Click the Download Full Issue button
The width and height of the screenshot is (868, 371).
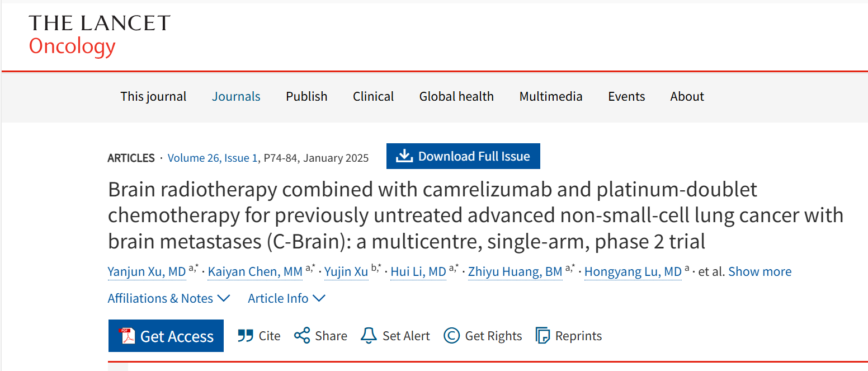463,156
